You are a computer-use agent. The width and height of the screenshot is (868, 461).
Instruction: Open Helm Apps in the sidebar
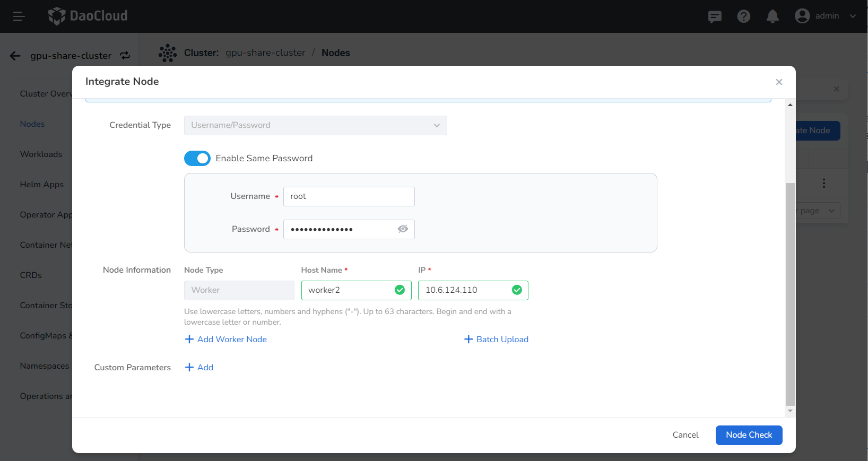[x=41, y=185]
